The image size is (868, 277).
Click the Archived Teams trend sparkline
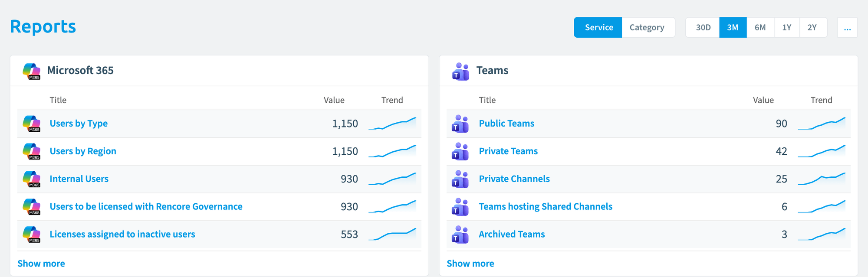coord(822,235)
